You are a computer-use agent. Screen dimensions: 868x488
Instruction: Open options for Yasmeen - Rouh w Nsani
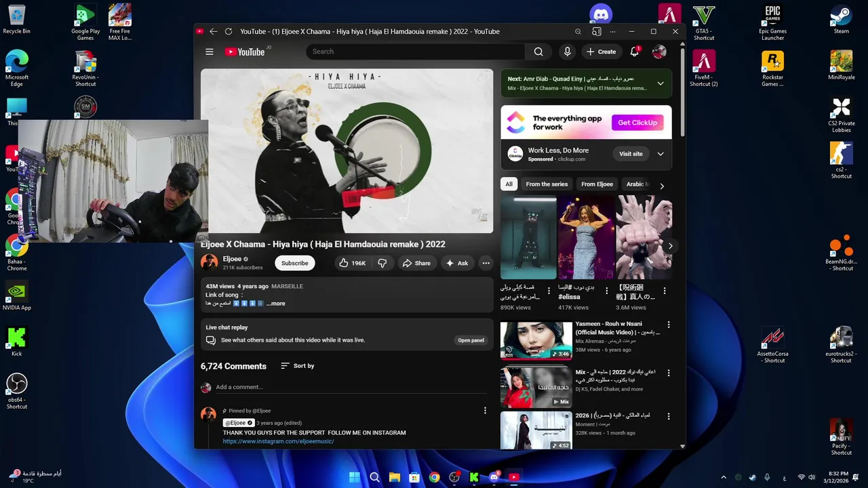669,325
